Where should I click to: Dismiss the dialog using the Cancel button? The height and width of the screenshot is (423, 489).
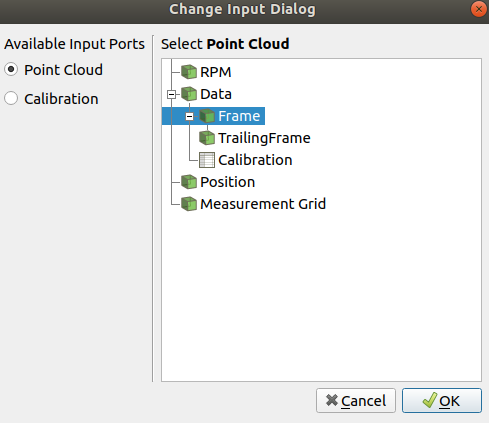[356, 400]
